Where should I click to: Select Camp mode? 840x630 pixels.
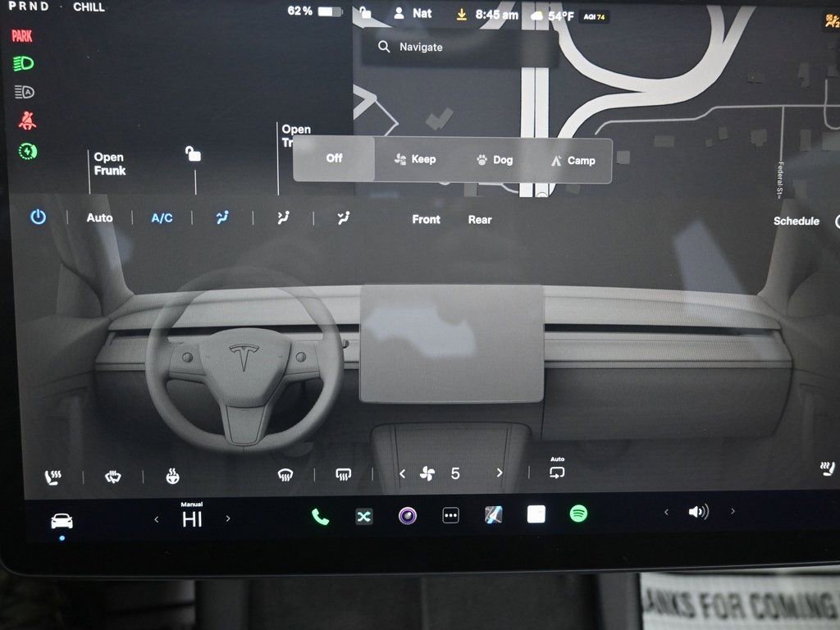[573, 160]
